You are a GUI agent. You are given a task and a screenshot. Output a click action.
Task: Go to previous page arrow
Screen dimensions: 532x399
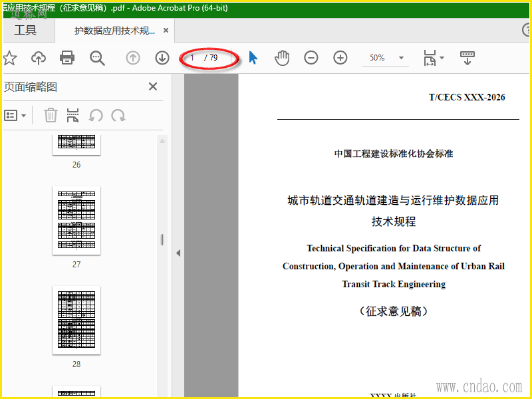tap(132, 58)
